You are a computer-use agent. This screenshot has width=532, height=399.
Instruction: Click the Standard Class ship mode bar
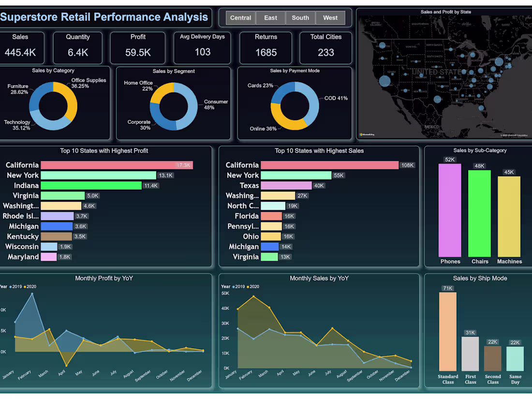pos(447,331)
